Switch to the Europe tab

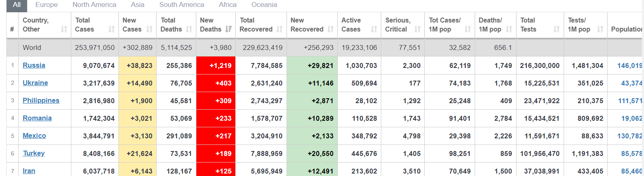coord(46,5)
